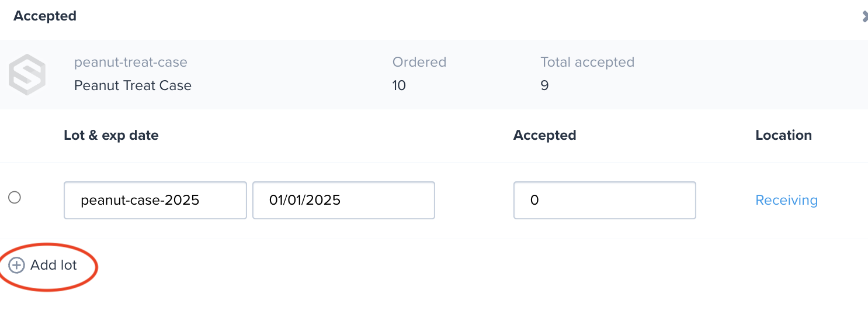868x317 pixels.
Task: Select the radio button for lot peanut-case-2025
Action: [15, 198]
